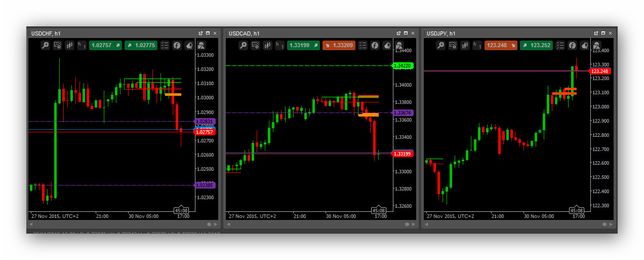Maximize the USDCAD chart window
This screenshot has height=260, width=644.
tap(406, 33)
